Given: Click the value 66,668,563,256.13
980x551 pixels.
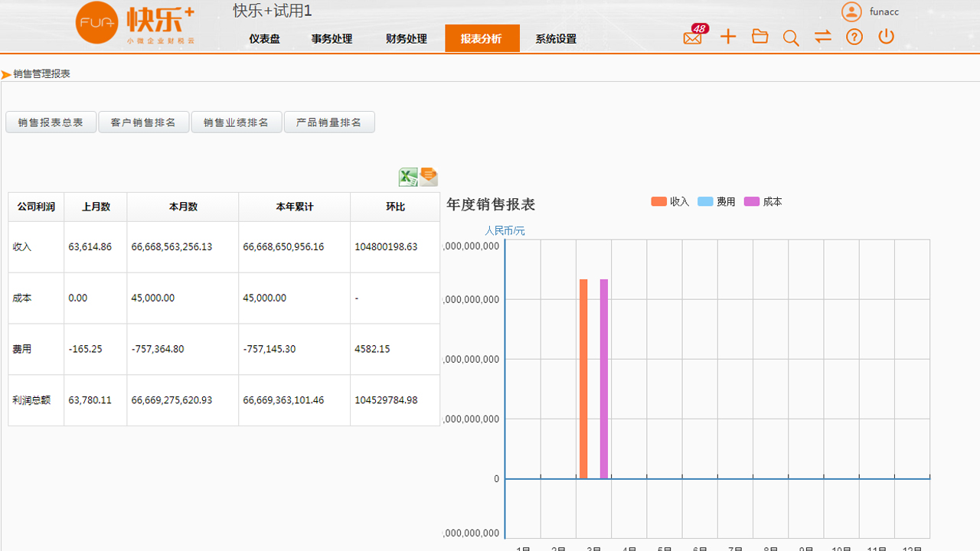Looking at the screenshot, I should click(x=171, y=246).
